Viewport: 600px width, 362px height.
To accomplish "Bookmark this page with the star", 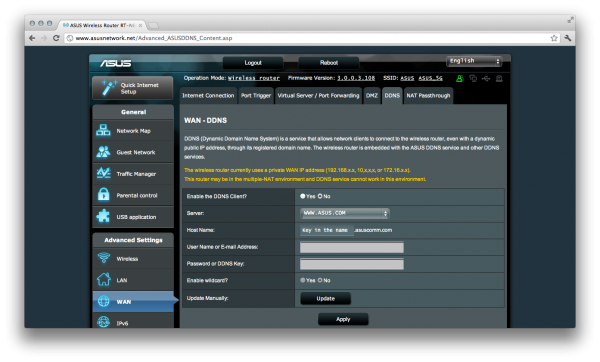I will 554,38.
